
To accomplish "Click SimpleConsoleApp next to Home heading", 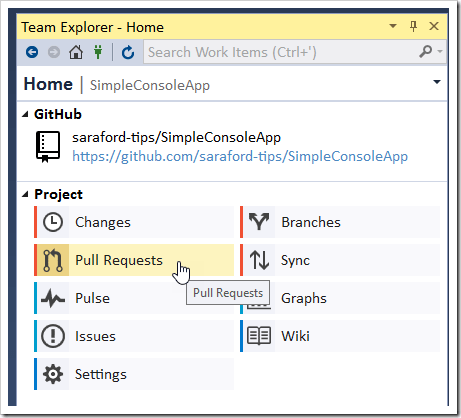I will (x=150, y=85).
